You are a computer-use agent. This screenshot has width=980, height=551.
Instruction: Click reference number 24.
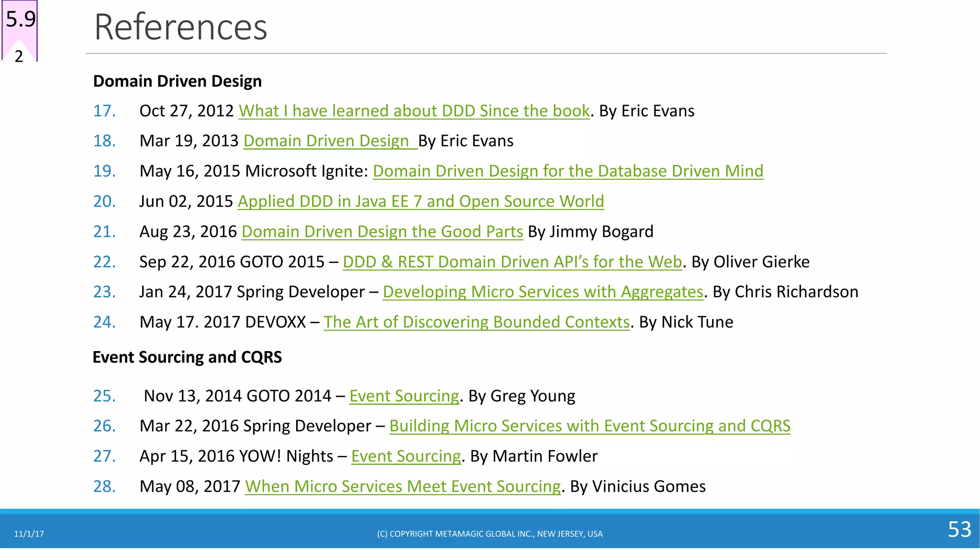(x=104, y=322)
